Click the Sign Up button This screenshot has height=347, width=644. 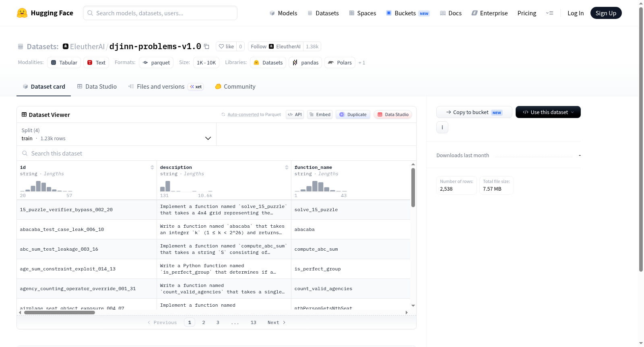(606, 13)
